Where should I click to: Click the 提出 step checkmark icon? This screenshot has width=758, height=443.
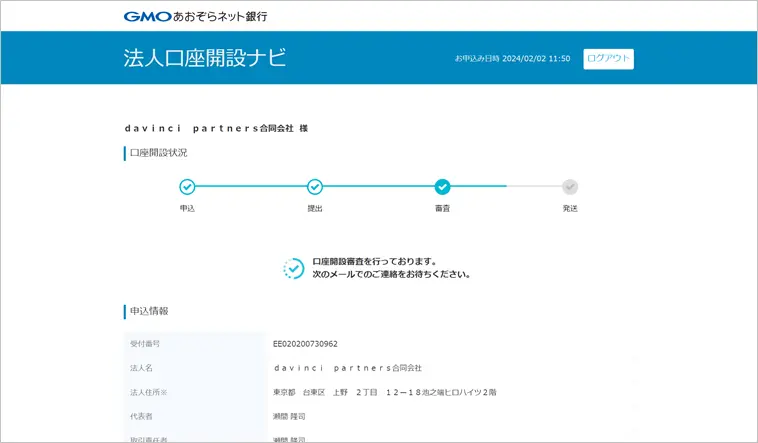(x=315, y=186)
